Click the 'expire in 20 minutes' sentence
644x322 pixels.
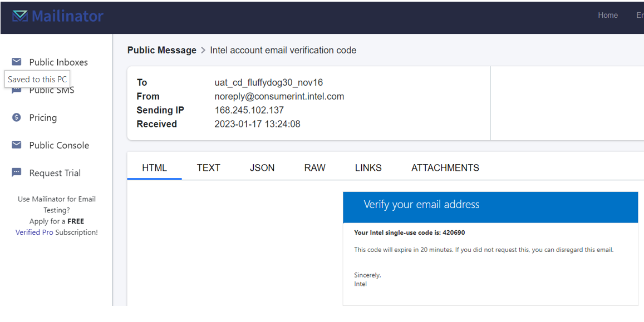(484, 250)
